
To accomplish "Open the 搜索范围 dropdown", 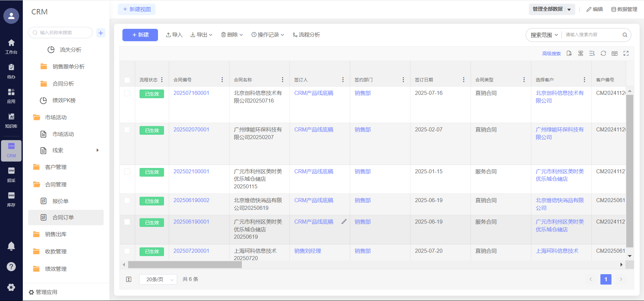I will point(544,35).
